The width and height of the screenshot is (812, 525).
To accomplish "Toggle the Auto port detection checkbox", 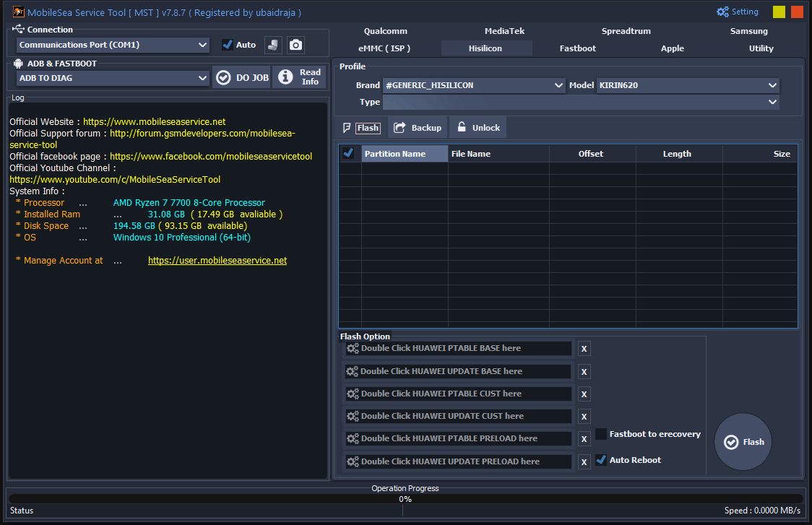I will tap(228, 45).
